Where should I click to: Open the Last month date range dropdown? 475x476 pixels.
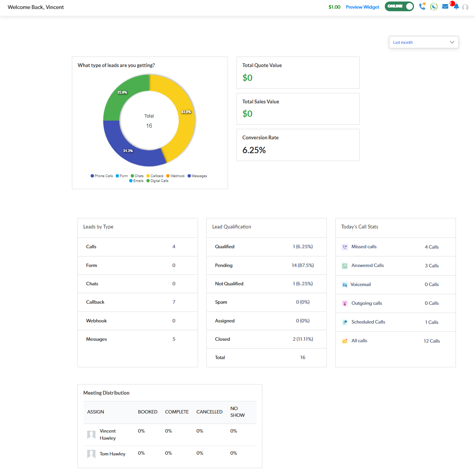point(423,42)
